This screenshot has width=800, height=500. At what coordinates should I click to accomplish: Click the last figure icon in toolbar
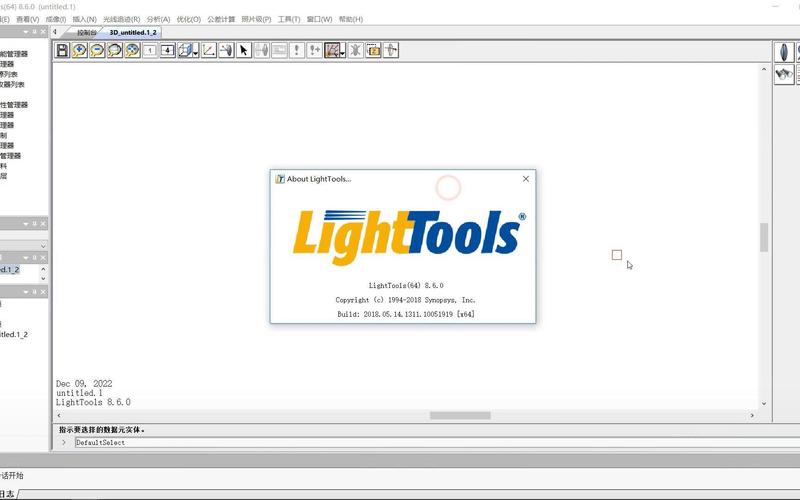click(391, 50)
